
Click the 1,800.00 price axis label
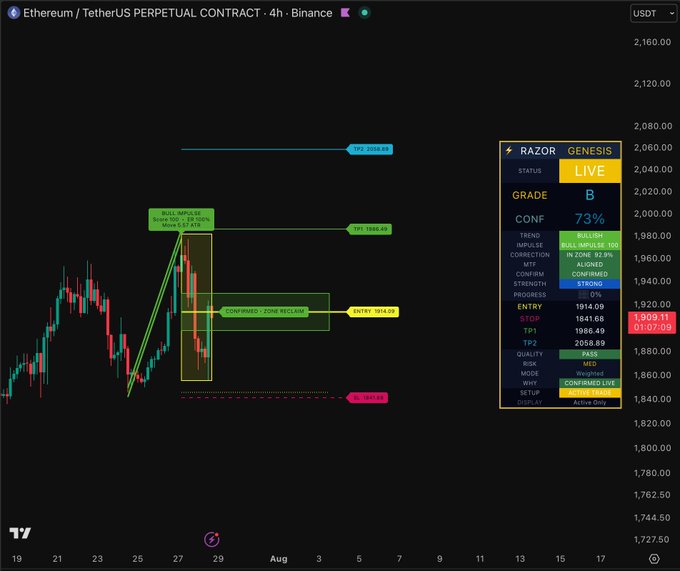pos(652,448)
